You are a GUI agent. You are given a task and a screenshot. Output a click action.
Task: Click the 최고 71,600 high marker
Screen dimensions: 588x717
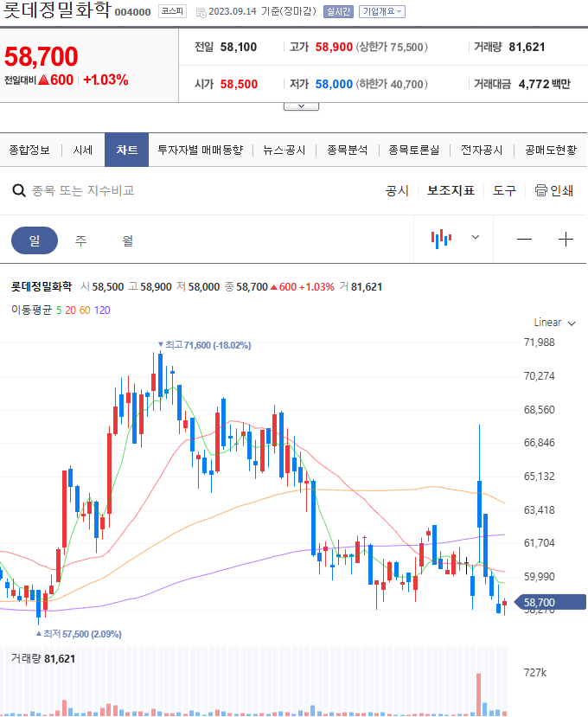pos(204,345)
